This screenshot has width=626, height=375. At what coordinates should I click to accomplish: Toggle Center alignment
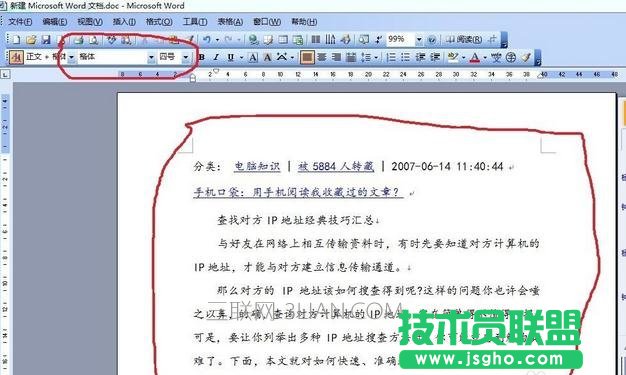click(x=321, y=57)
